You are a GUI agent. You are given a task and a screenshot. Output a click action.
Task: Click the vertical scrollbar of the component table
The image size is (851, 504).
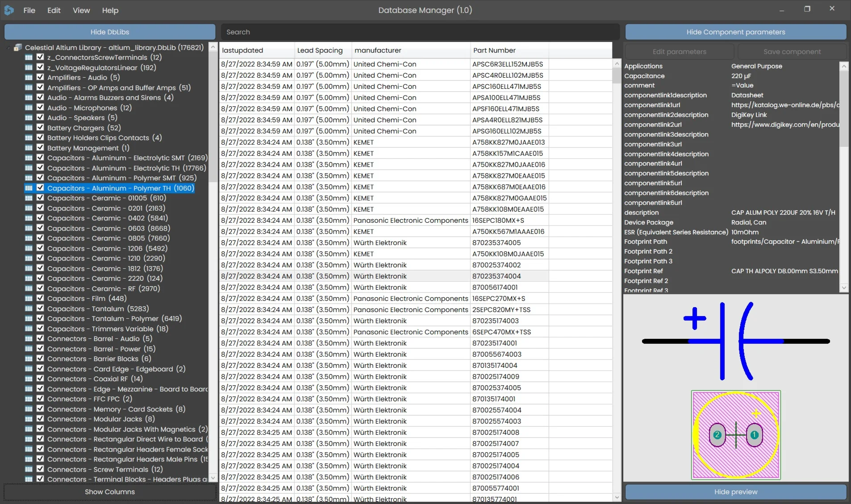617,268
